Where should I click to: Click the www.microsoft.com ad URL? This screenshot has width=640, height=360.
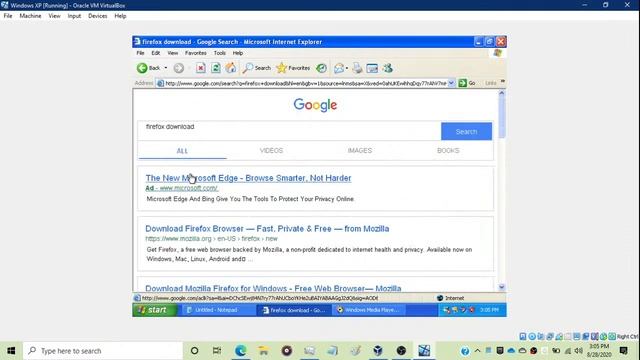click(x=189, y=188)
